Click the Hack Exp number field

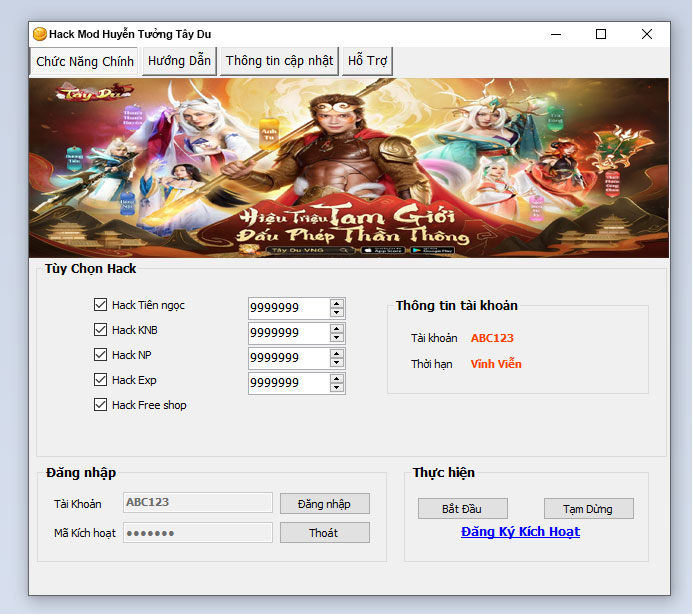tap(289, 383)
